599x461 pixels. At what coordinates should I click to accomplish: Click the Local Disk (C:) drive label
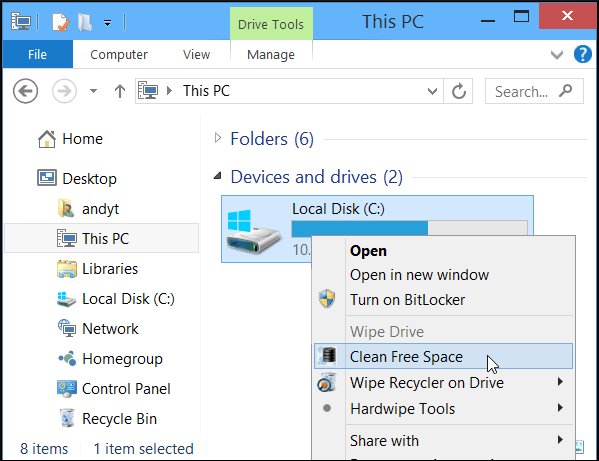click(338, 209)
